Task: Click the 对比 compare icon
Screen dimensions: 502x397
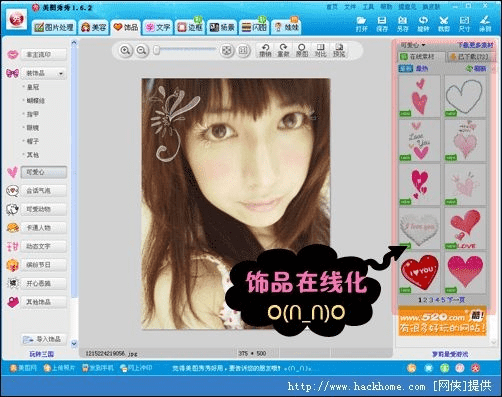Action: 320,50
